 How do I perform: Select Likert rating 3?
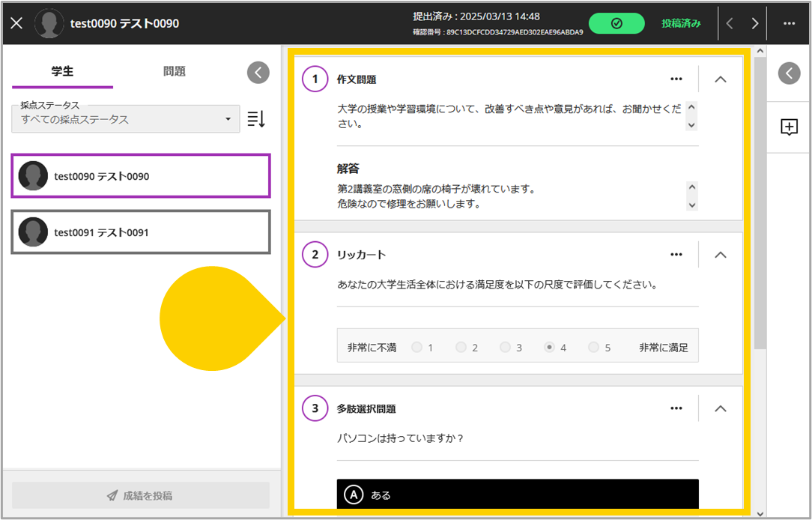[505, 347]
